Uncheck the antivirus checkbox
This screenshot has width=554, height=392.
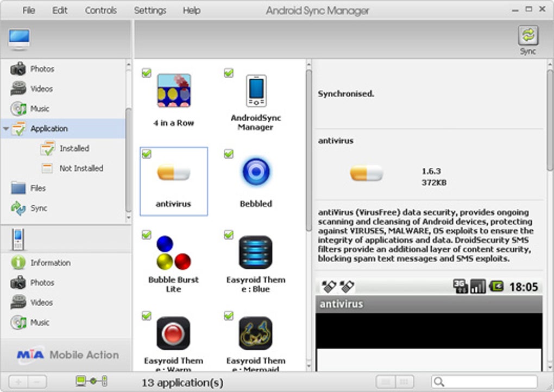pos(146,154)
